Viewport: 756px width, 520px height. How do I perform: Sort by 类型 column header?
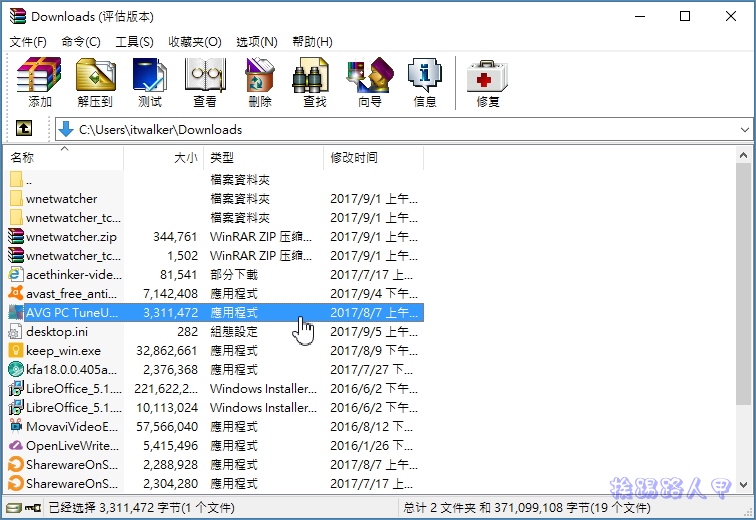click(x=263, y=158)
